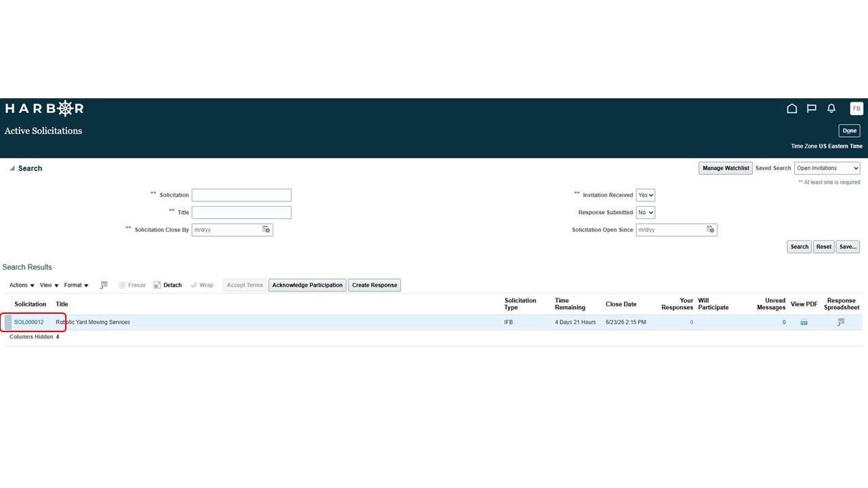Open the SOL000012 solicitation link
868x488 pixels.
(29, 323)
